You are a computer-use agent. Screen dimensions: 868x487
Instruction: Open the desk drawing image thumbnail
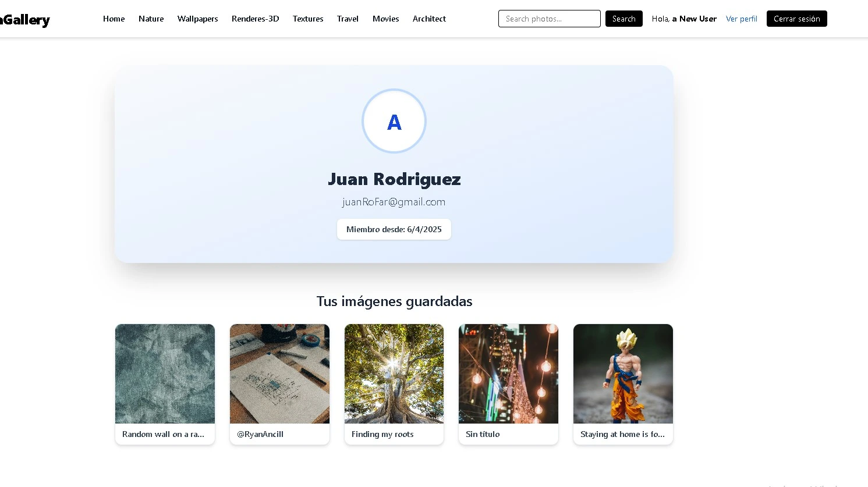click(279, 374)
